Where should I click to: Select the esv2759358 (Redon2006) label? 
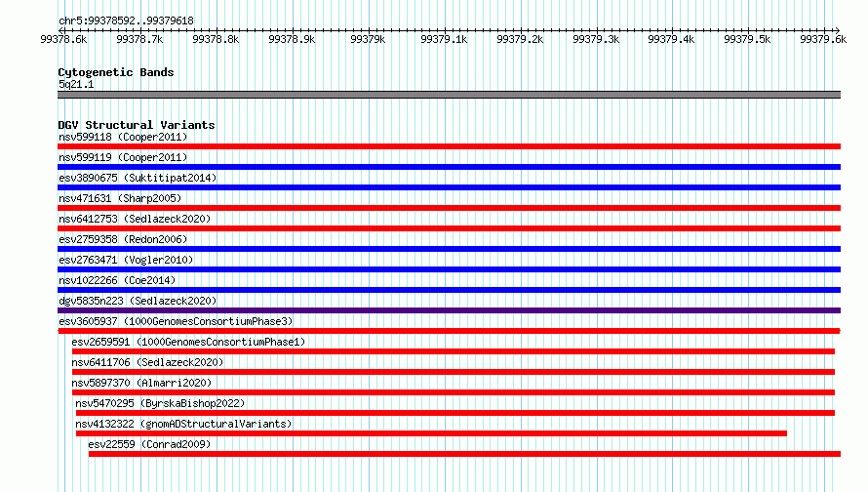point(123,239)
